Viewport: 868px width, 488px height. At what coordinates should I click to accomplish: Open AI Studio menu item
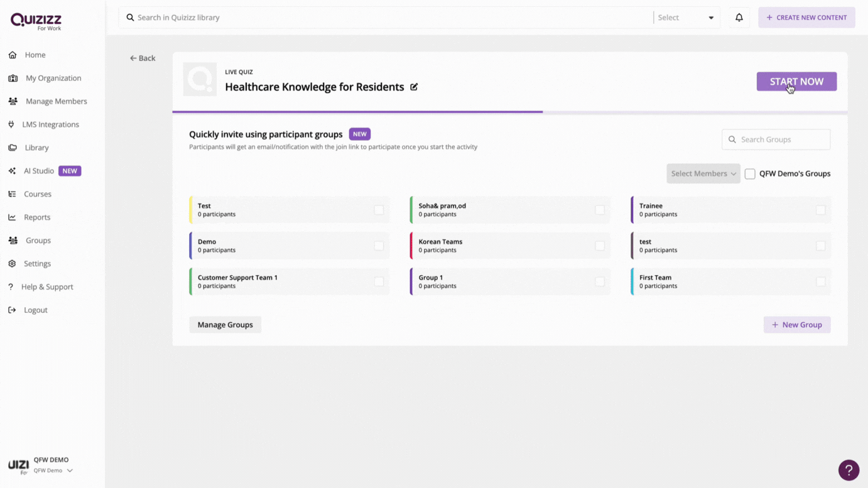click(39, 171)
